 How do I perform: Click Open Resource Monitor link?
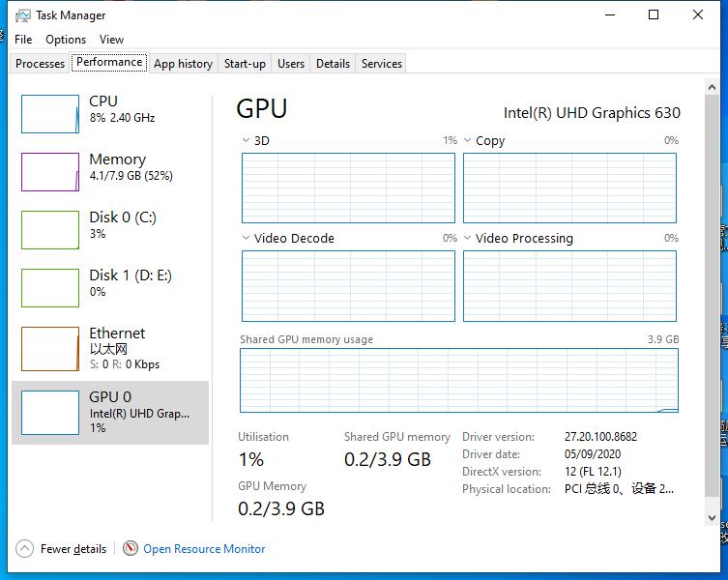tap(204, 549)
